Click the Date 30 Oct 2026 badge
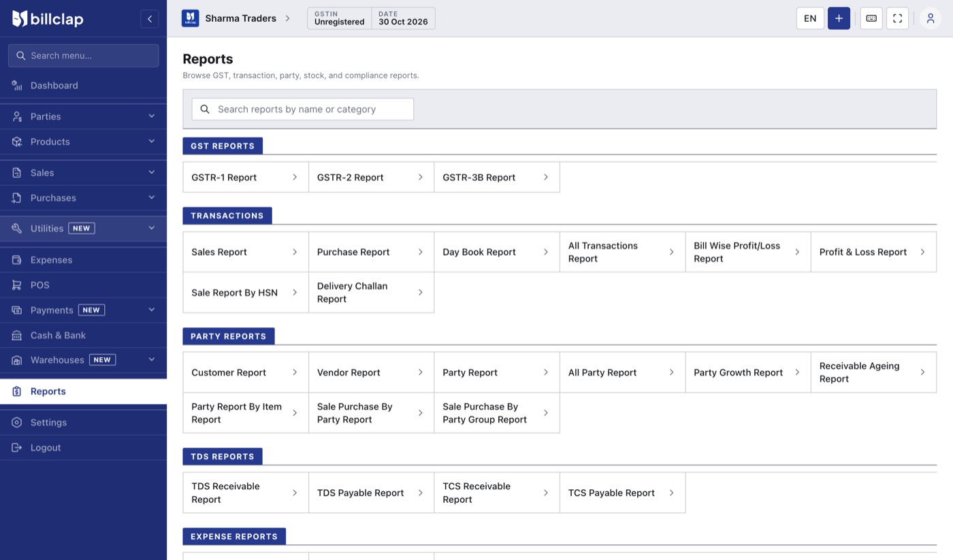The image size is (953, 560). click(404, 18)
